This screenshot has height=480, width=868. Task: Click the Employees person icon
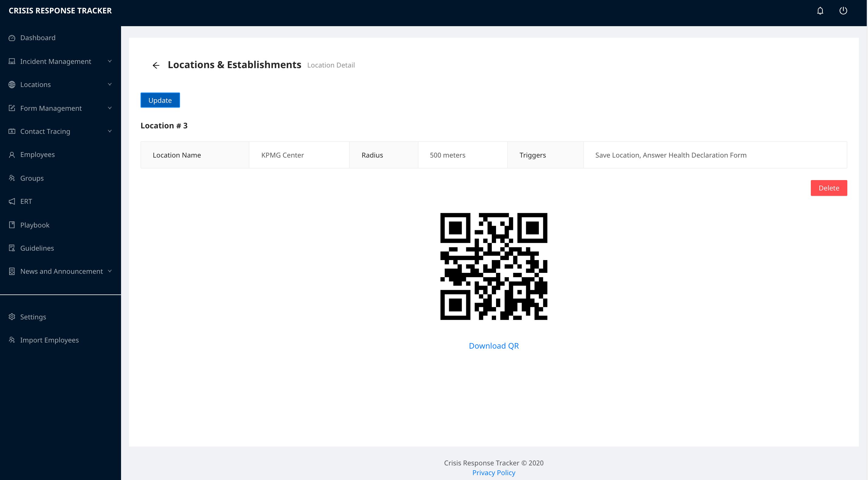coord(12,155)
